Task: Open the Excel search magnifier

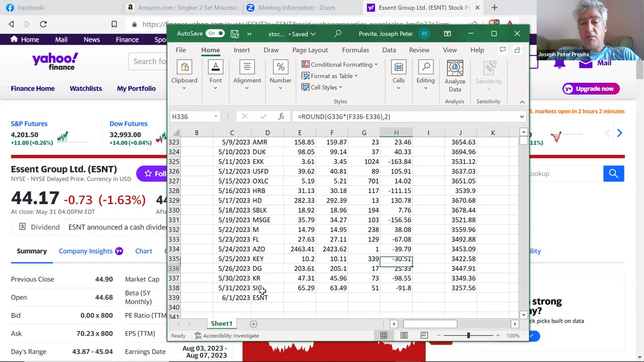Action: pyautogui.click(x=338, y=34)
